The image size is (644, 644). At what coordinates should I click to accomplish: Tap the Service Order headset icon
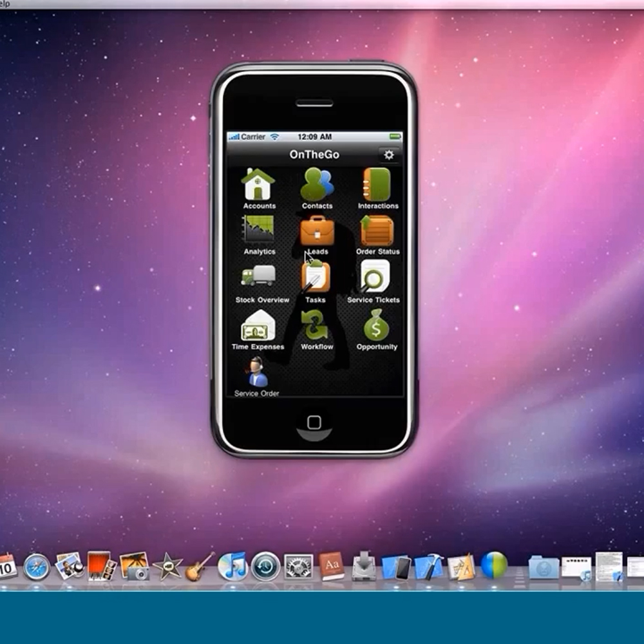coord(257,372)
